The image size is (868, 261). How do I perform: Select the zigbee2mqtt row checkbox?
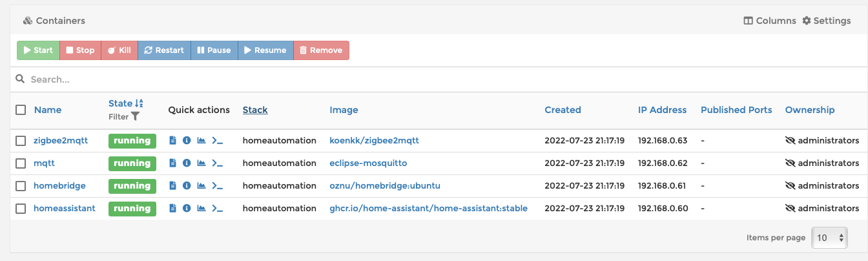click(21, 141)
